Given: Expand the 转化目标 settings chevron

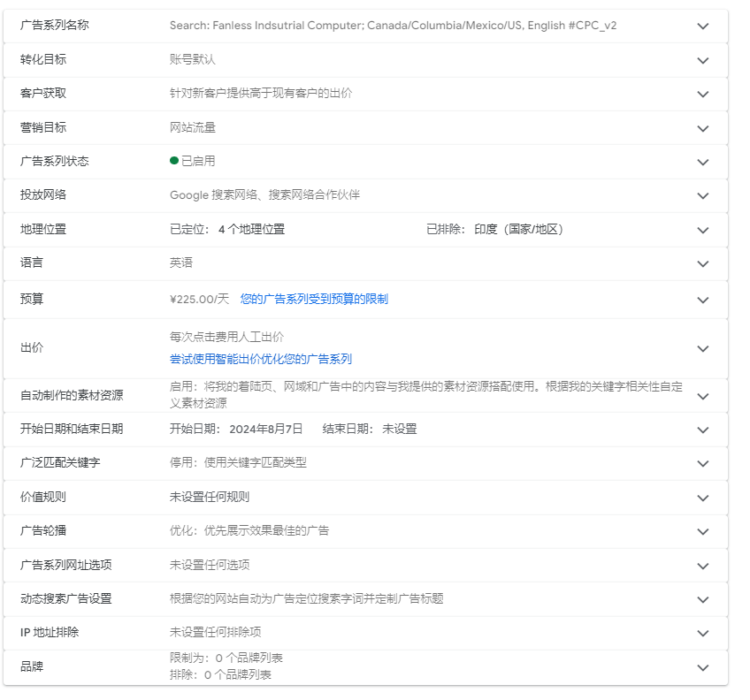Looking at the screenshot, I should tap(703, 60).
